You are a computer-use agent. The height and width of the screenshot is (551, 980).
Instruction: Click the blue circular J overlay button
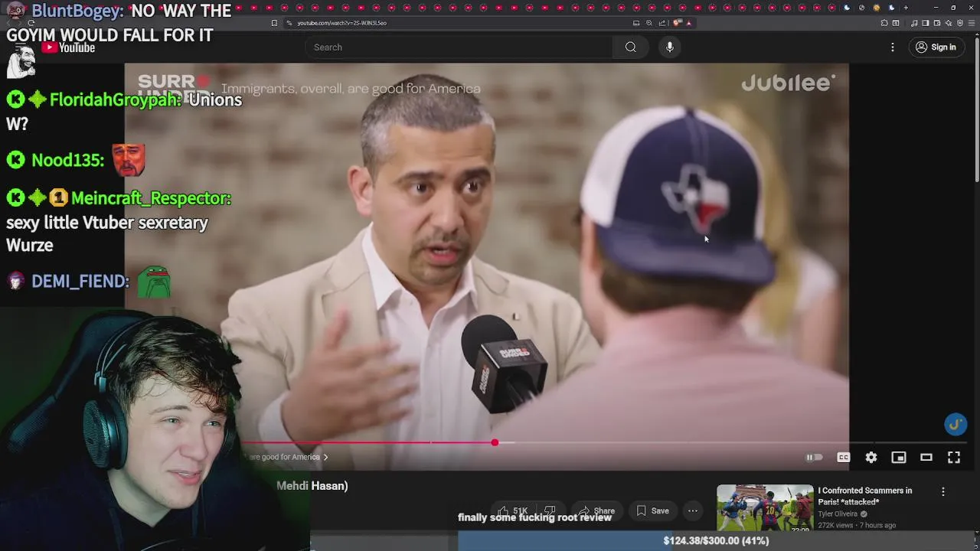click(x=955, y=424)
